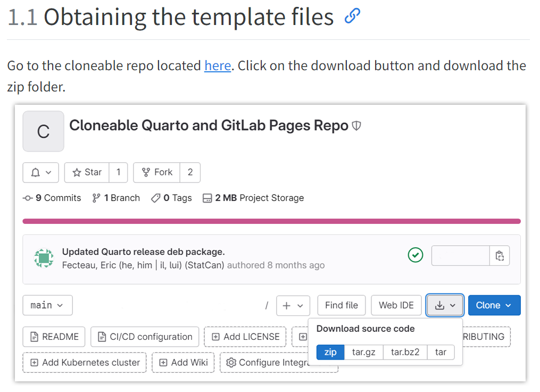This screenshot has height=392, width=540.
Task: Click the commit SHA text field
Action: [460, 256]
